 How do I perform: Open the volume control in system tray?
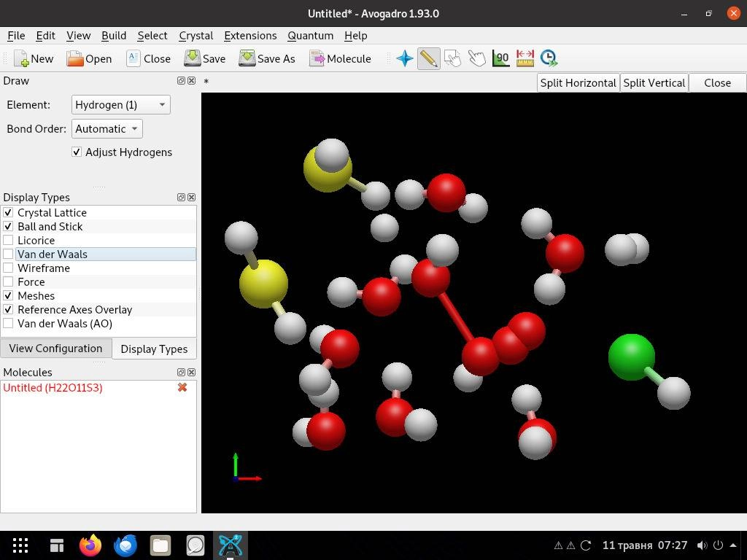click(702, 545)
